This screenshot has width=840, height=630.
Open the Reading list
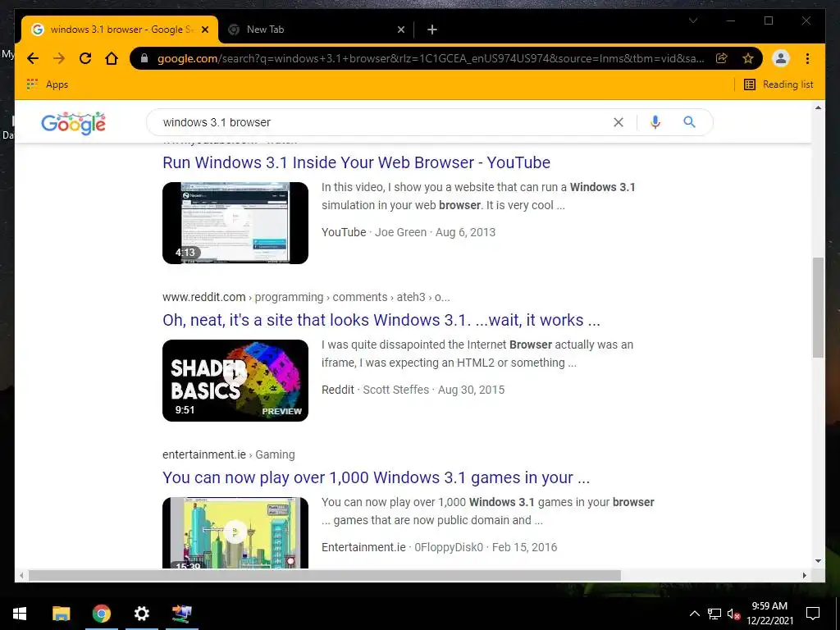coord(778,84)
